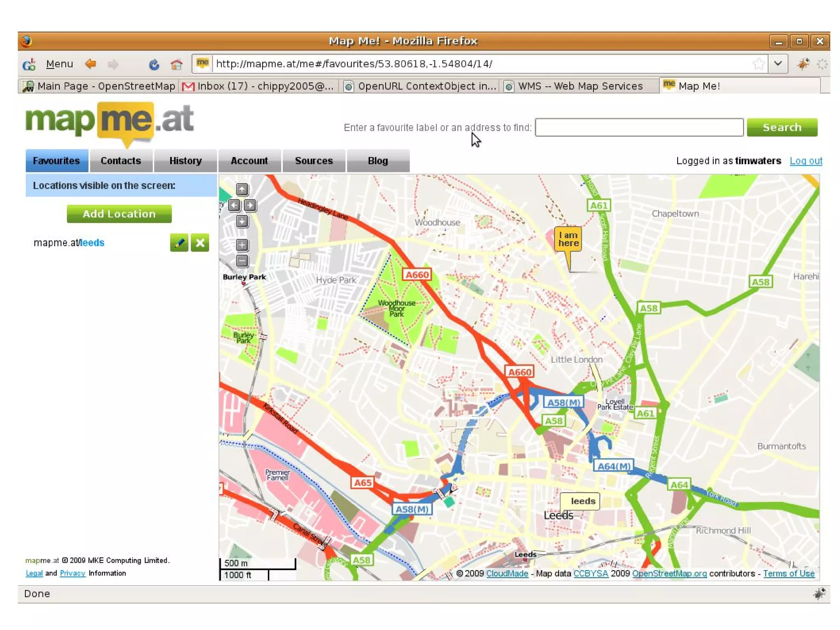
Task: Zoom in the map with plus button
Action: coord(242,245)
